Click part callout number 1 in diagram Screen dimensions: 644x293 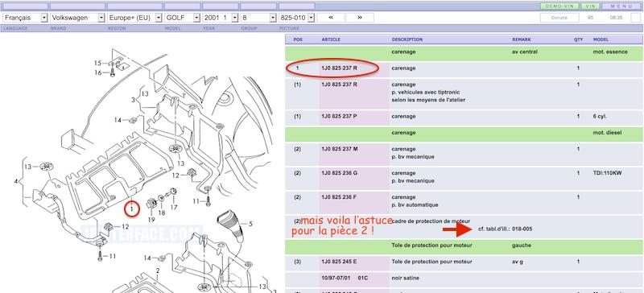pos(132,209)
